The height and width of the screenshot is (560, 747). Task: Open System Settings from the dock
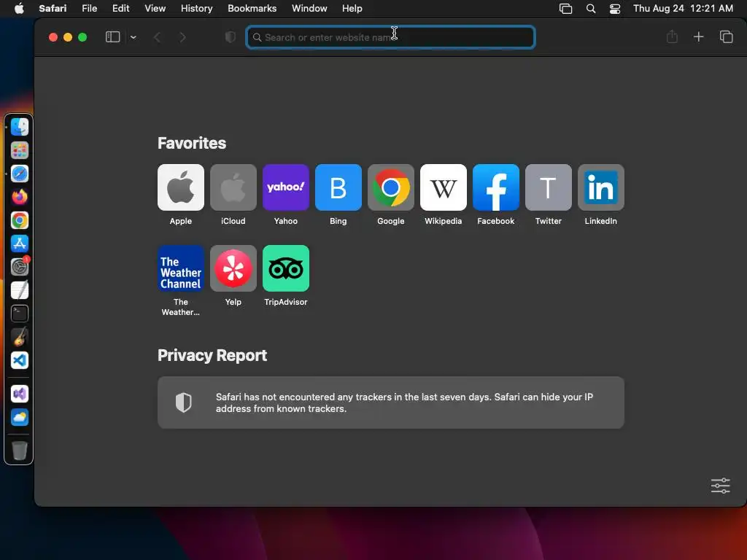click(20, 267)
